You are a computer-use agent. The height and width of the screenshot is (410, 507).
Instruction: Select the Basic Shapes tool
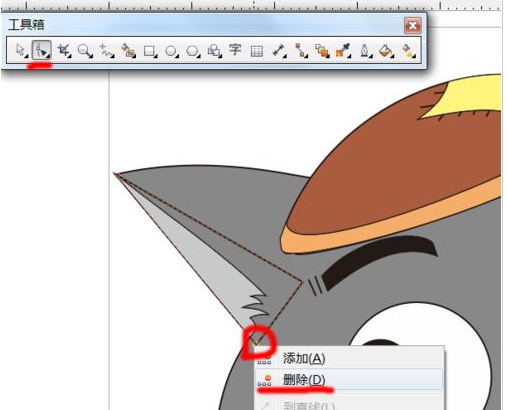[214, 51]
